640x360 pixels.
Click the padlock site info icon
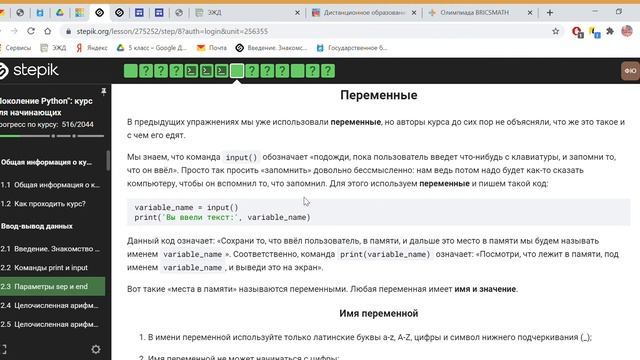[x=68, y=31]
